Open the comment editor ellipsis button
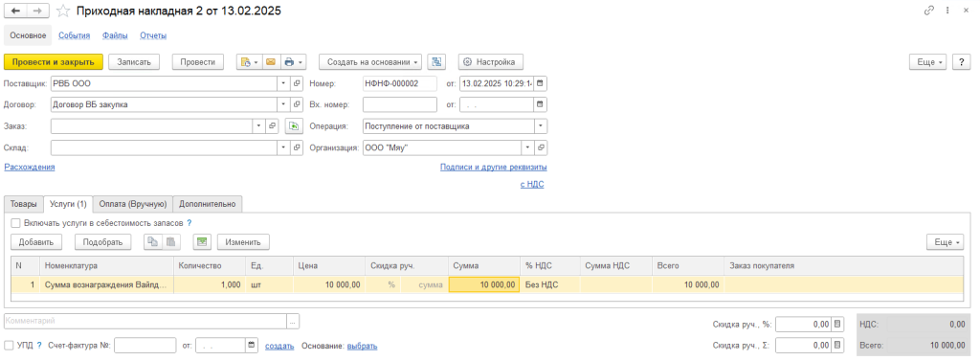This screenshot has width=980, height=361. point(293,321)
